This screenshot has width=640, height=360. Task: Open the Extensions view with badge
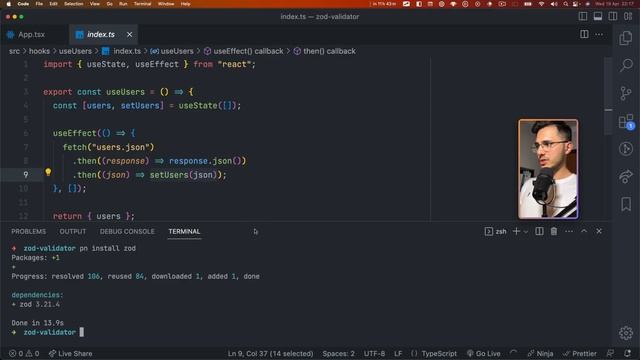click(626, 121)
